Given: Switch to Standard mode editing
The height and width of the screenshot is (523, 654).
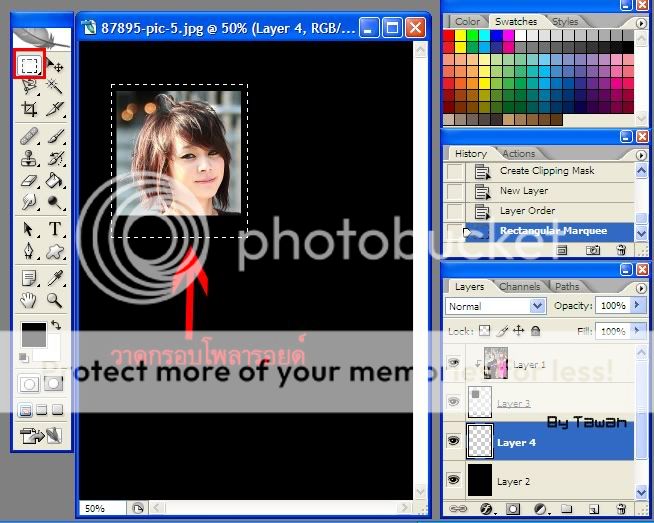Looking at the screenshot, I should pyautogui.click(x=29, y=383).
